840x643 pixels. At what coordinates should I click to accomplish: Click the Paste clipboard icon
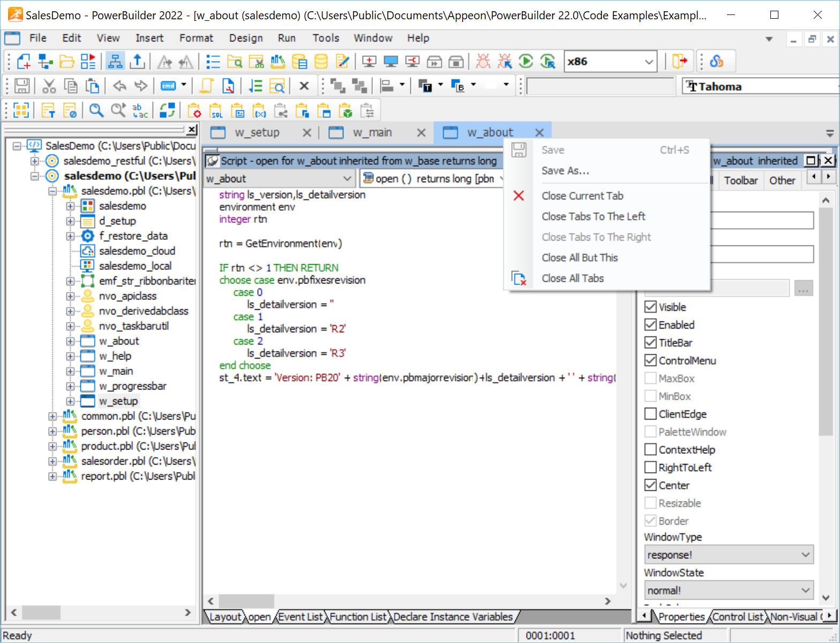pos(92,86)
